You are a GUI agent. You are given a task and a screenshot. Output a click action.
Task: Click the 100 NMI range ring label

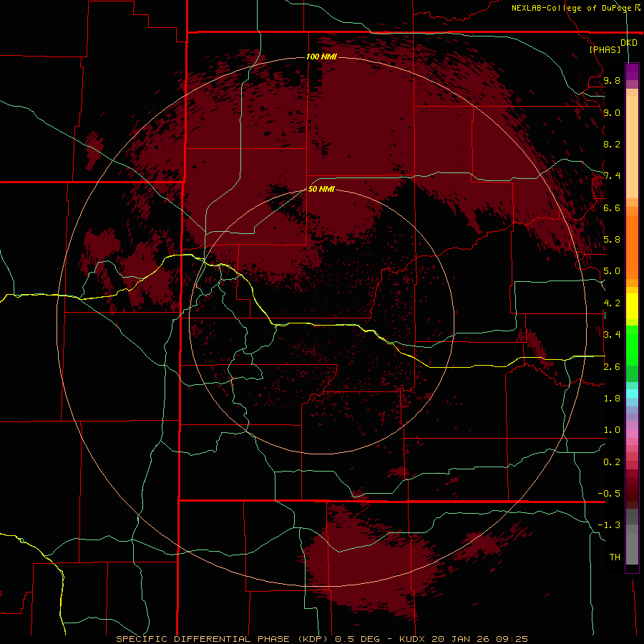click(x=321, y=57)
